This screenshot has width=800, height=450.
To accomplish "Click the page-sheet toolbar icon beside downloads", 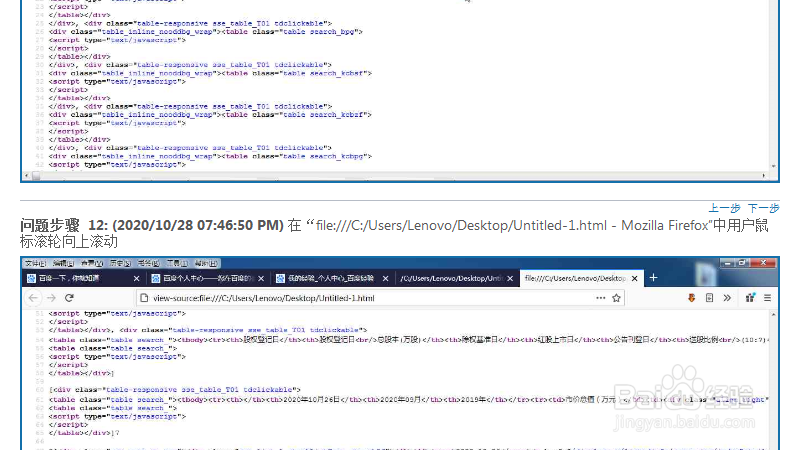I will [709, 297].
